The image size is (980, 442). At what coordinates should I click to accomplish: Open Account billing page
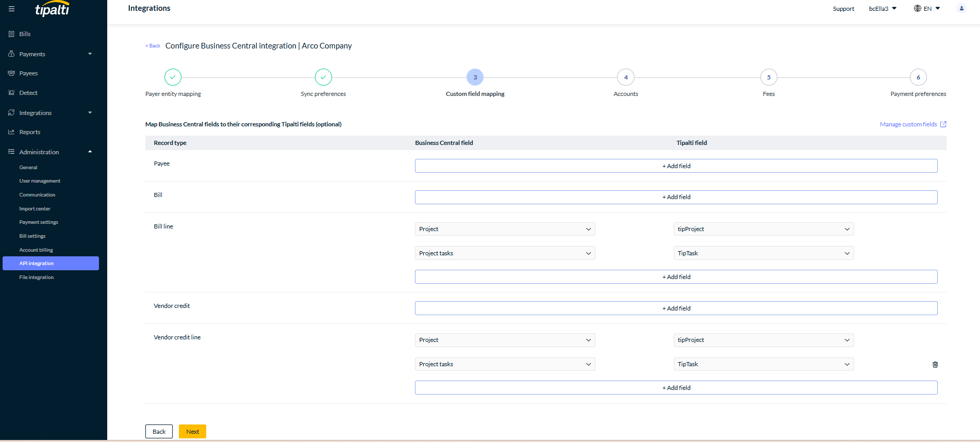(x=36, y=250)
